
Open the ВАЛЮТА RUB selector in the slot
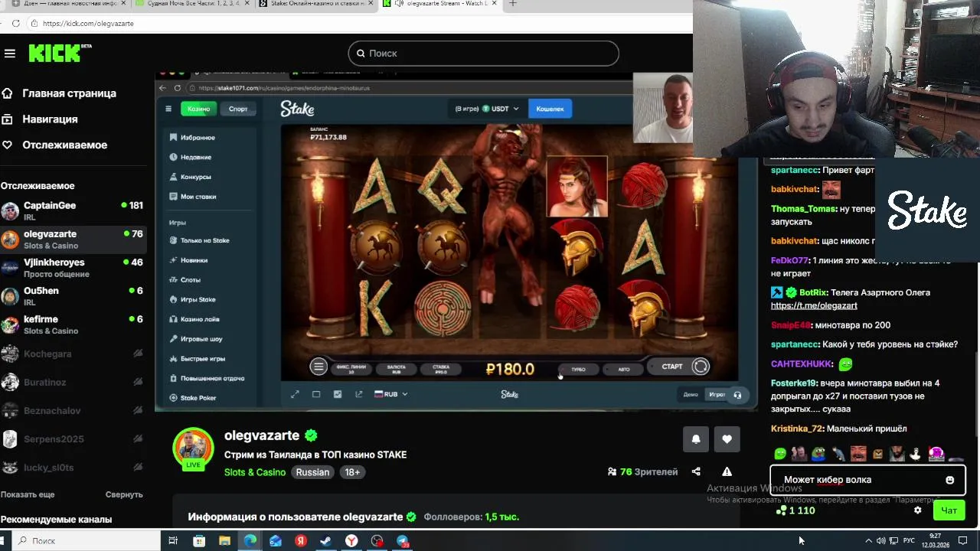[397, 369]
